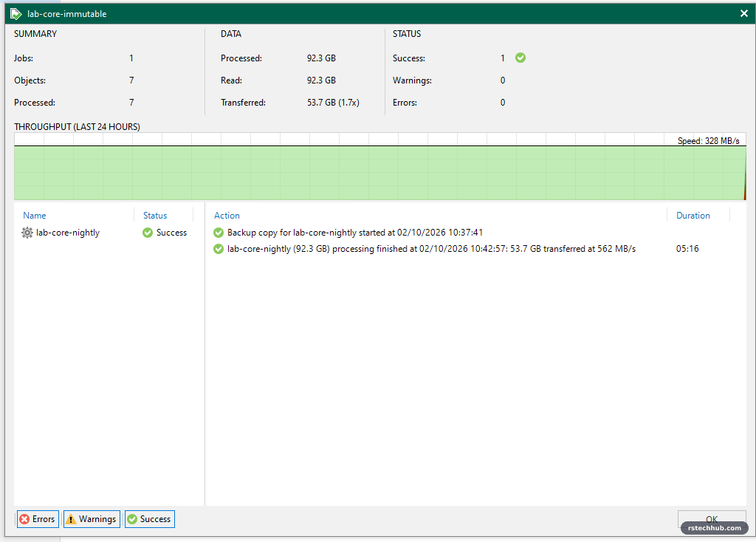The image size is (756, 542).
Task: Toggle the Success filter button
Action: (x=149, y=519)
